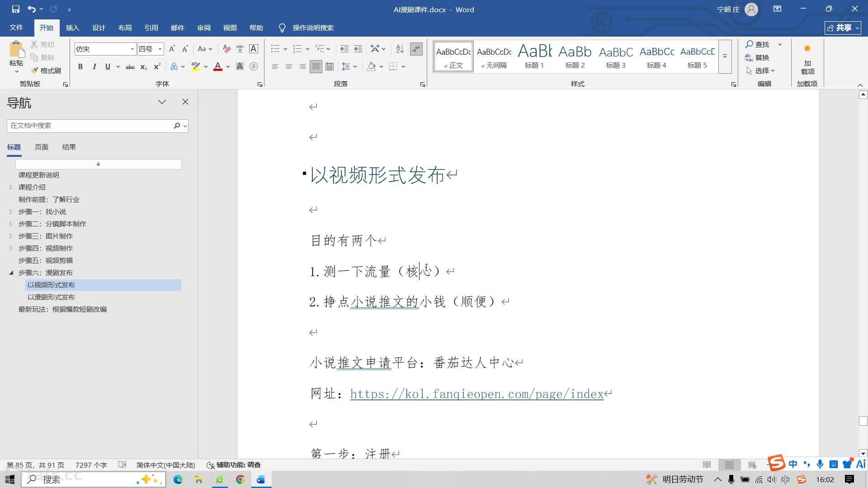Image resolution: width=868 pixels, height=488 pixels.
Task: Click vertical scrollbar down arrow
Action: pyautogui.click(x=863, y=453)
